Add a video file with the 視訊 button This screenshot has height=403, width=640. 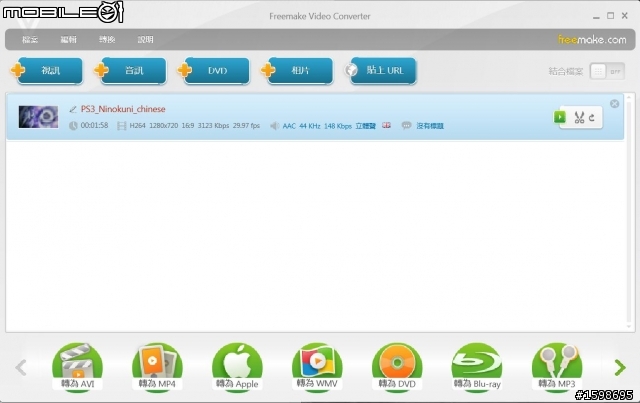tap(48, 71)
